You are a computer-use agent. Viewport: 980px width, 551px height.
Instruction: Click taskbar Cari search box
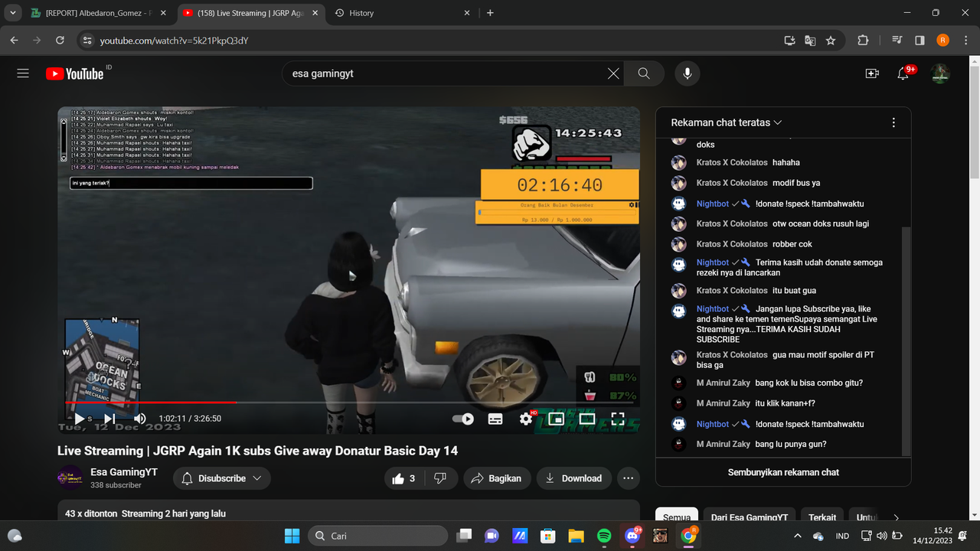378,536
